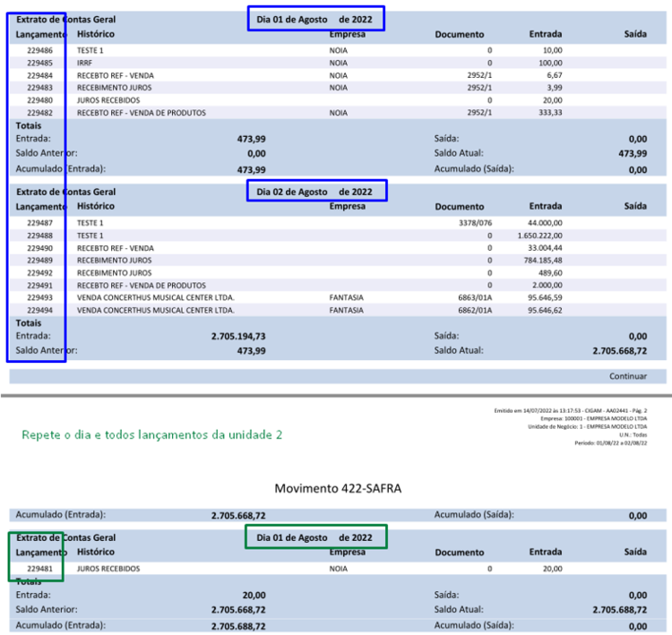Click document number 3378/076
This screenshot has height=635, width=672.
point(475,223)
